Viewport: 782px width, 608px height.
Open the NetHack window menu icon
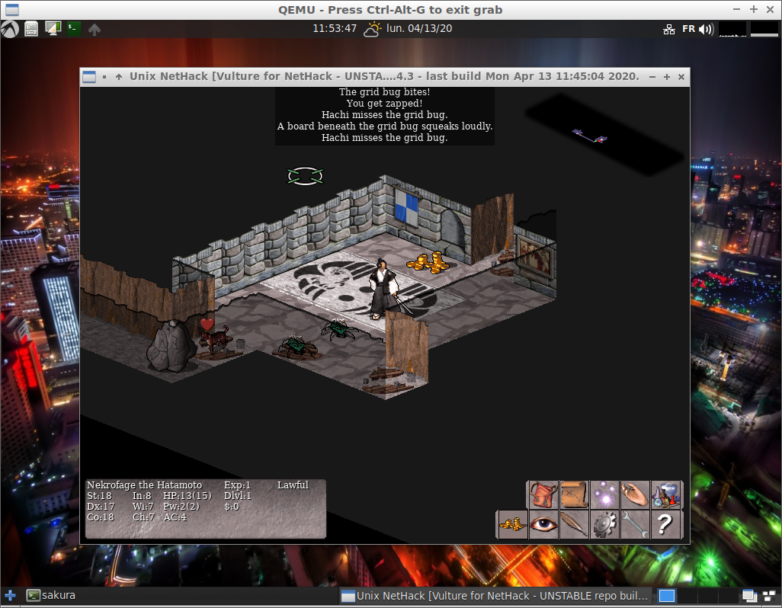coord(89,77)
